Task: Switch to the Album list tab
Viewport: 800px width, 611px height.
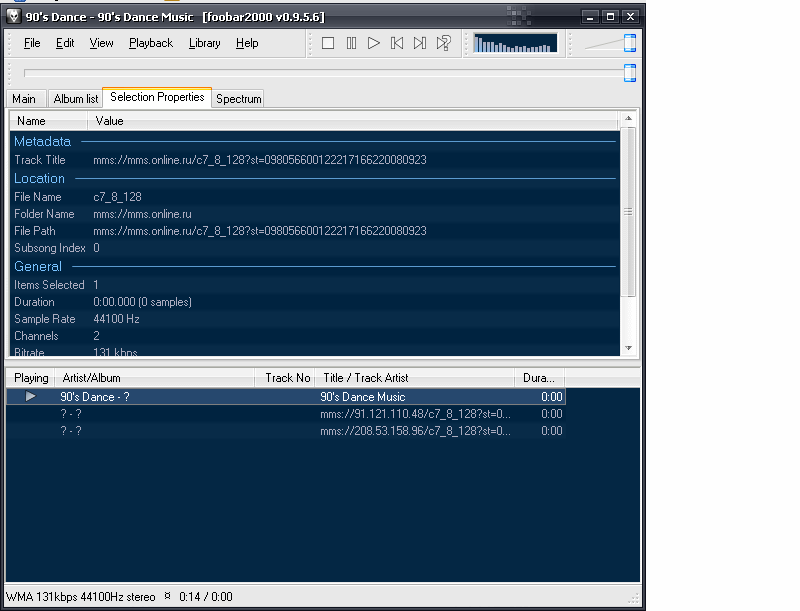Action: point(76,99)
